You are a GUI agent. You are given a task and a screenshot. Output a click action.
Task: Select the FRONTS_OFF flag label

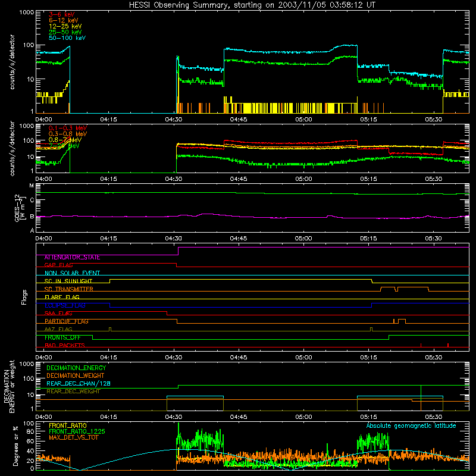coord(62,337)
